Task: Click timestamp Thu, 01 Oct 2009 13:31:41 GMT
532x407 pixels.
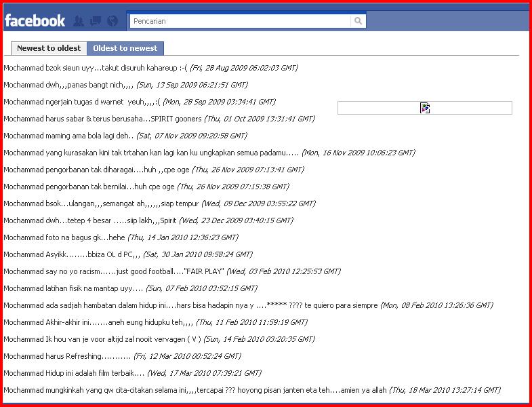Action: click(x=260, y=119)
